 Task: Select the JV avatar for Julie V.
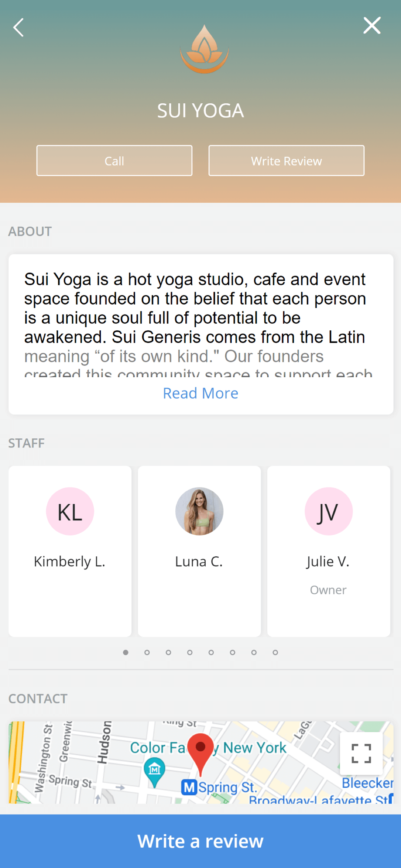[329, 511]
